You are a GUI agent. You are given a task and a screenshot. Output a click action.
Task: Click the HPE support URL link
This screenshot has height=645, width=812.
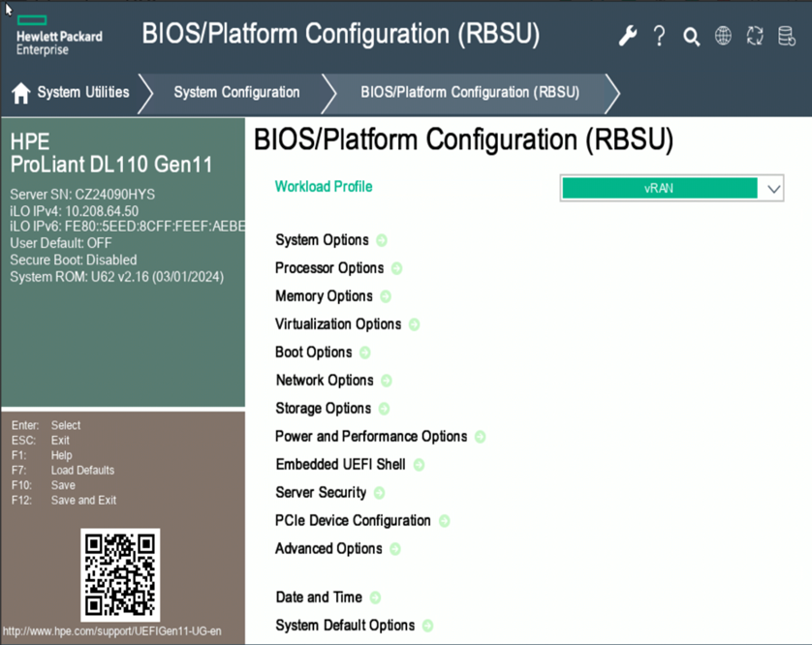click(x=112, y=631)
